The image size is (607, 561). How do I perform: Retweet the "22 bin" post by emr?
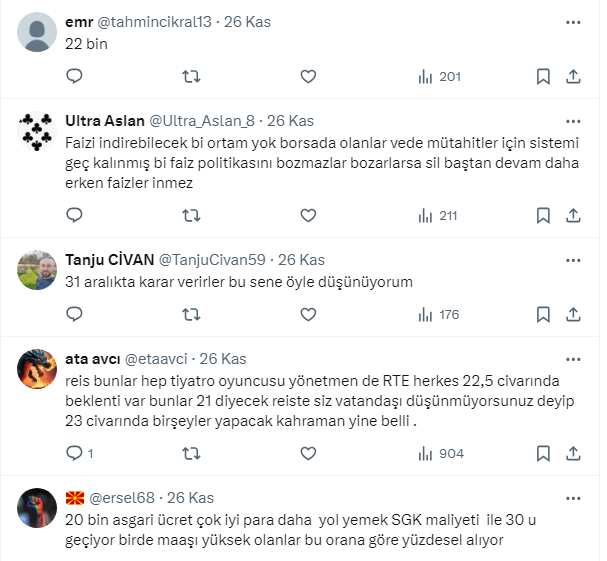(191, 76)
